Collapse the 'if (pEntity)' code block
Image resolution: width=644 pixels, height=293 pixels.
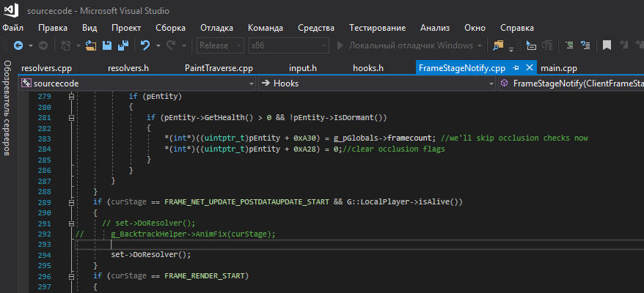(x=71, y=97)
